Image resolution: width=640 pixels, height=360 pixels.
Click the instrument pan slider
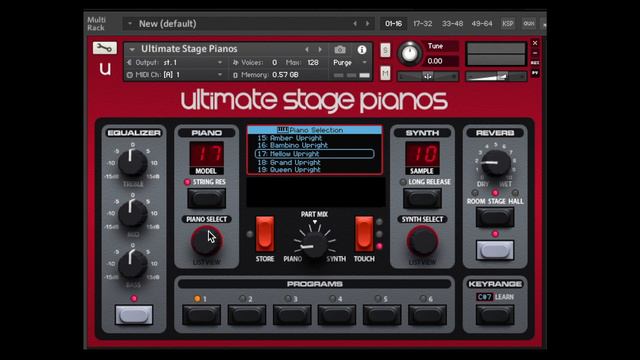coord(428,76)
